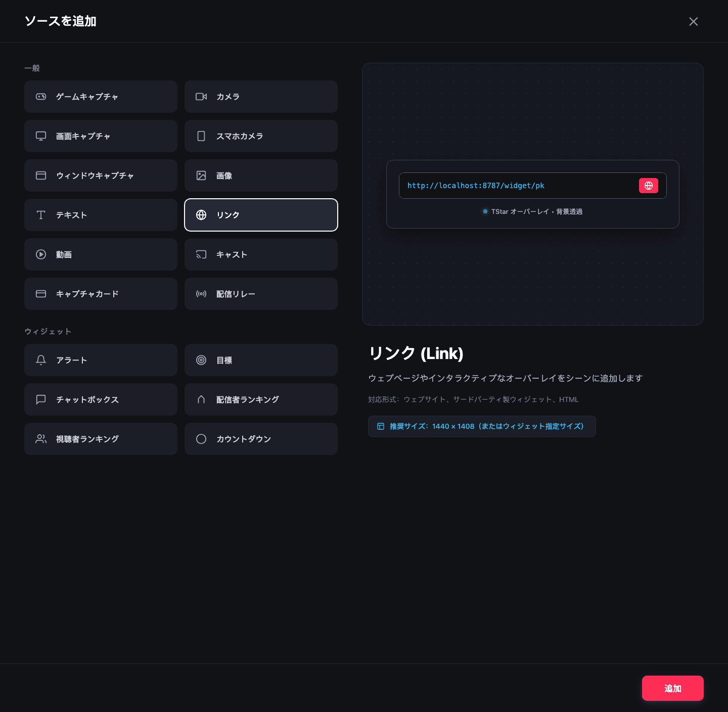Select the アラート bell icon
Viewport: 728px width, 712px height.
coord(41,360)
